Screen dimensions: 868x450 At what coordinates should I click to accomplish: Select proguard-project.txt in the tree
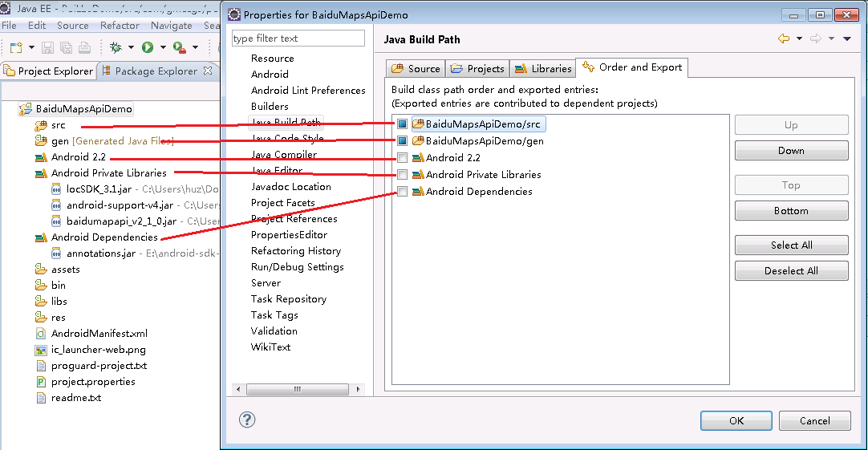(99, 366)
